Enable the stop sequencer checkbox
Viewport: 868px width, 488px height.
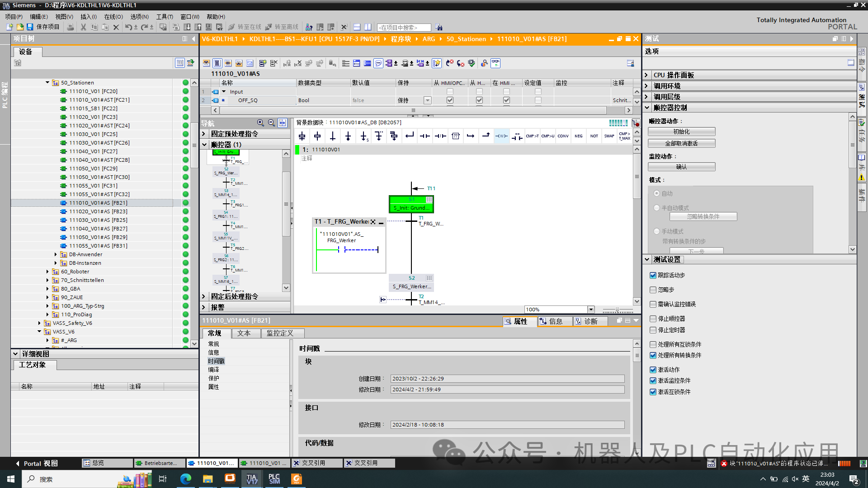(653, 319)
